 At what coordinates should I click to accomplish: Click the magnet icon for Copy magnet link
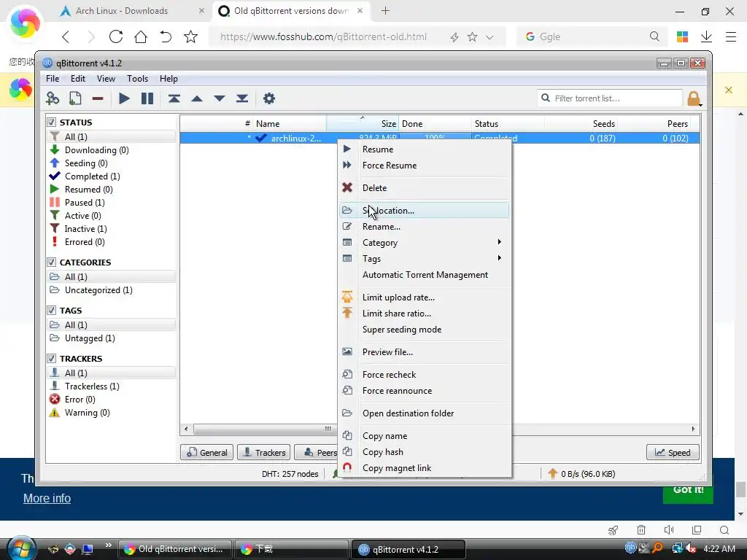tap(347, 467)
